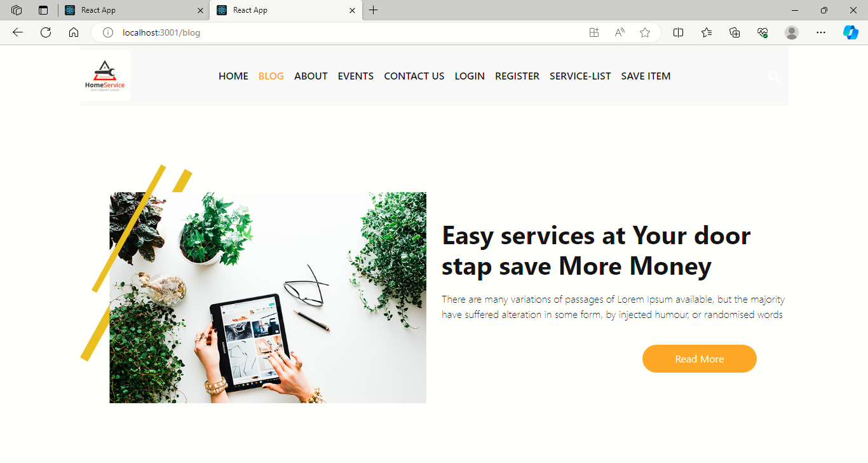Open Settings and more ellipsis menu
The image size is (868, 463).
click(x=821, y=32)
